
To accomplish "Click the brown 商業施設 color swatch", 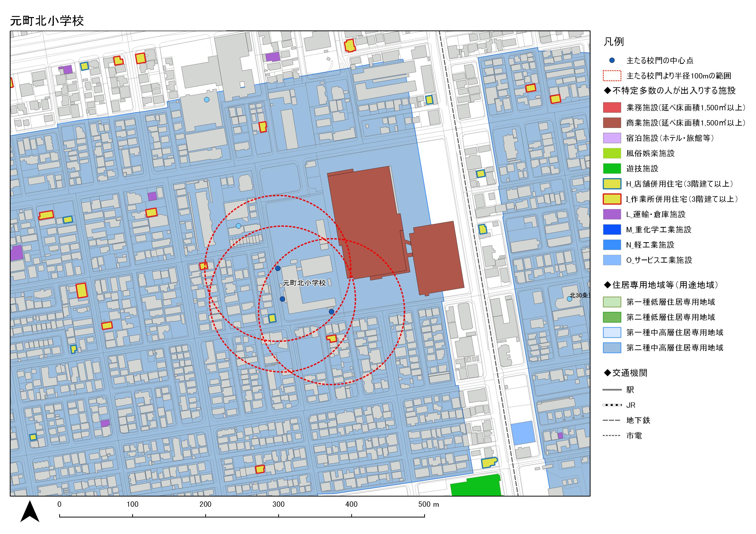I will pos(612,123).
